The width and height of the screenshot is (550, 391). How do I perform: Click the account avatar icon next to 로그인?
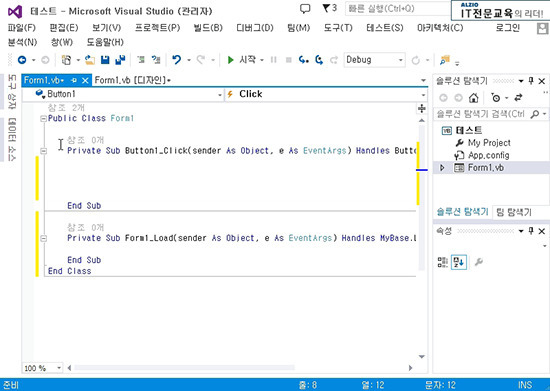tap(543, 28)
